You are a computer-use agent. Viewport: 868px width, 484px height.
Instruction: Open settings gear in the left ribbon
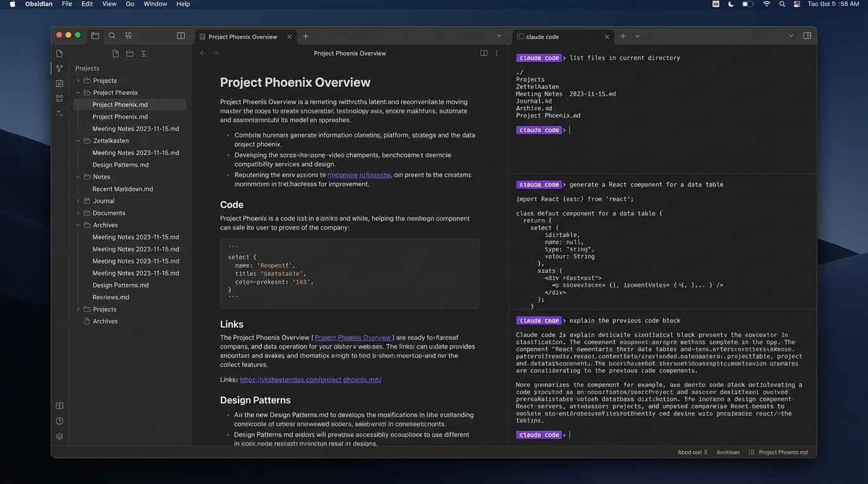(59, 436)
